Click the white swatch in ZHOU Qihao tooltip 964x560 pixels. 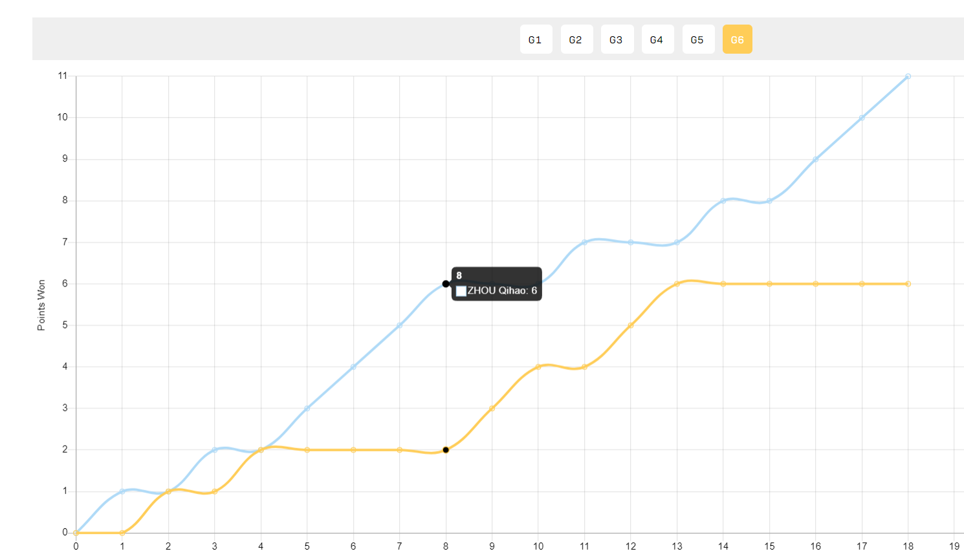click(x=461, y=291)
